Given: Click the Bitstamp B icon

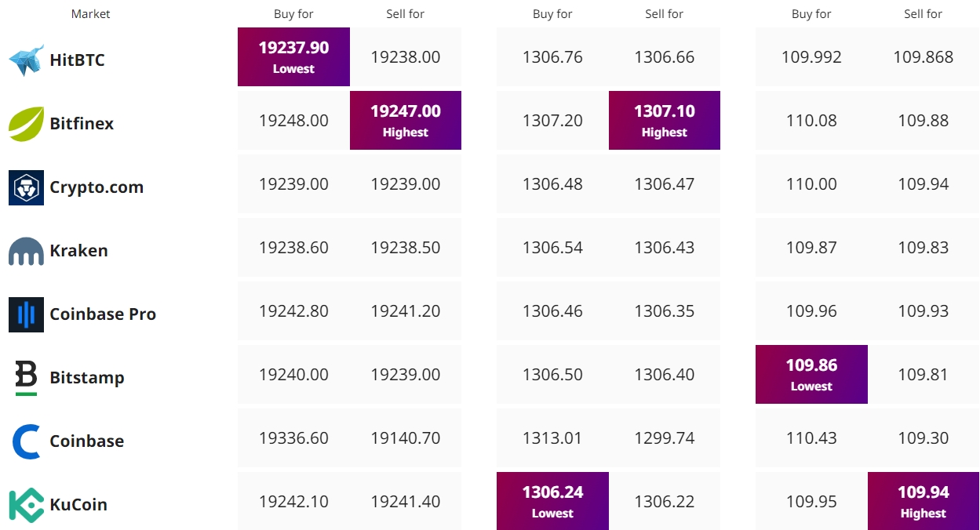Looking at the screenshot, I should [26, 378].
